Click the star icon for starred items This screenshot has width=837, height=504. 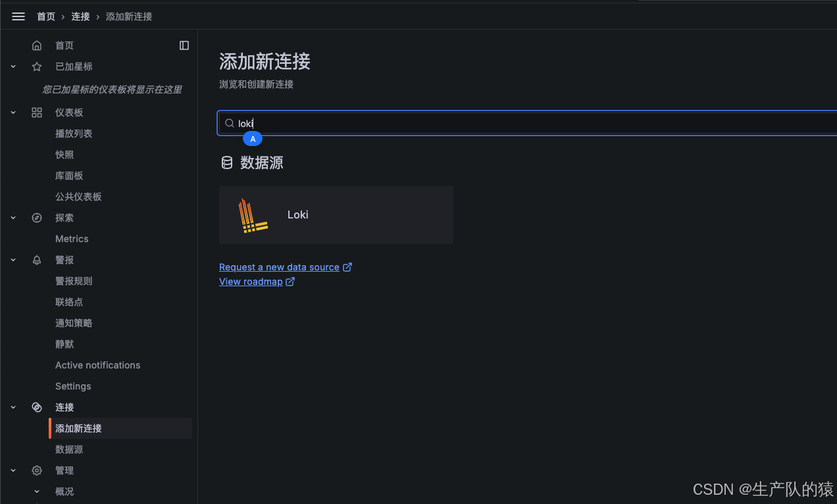coord(37,66)
